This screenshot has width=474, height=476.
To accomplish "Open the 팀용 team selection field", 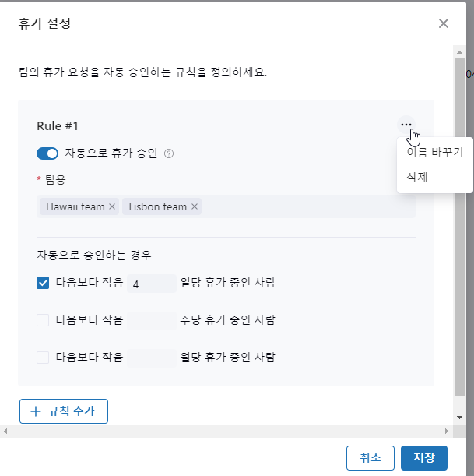I will pos(304,206).
